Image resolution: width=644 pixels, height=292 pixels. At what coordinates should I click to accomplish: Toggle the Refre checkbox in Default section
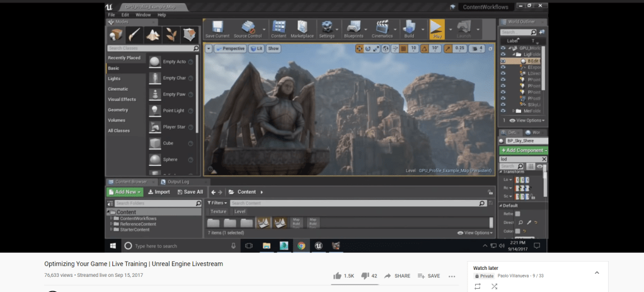coord(517,214)
